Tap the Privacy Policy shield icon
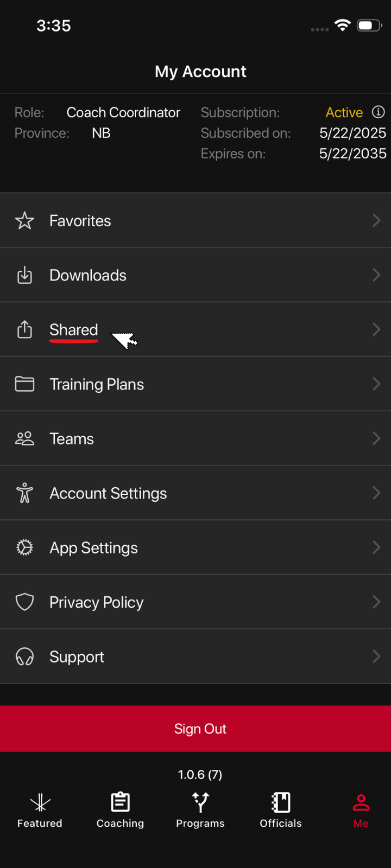The width and height of the screenshot is (391, 868). pyautogui.click(x=24, y=602)
